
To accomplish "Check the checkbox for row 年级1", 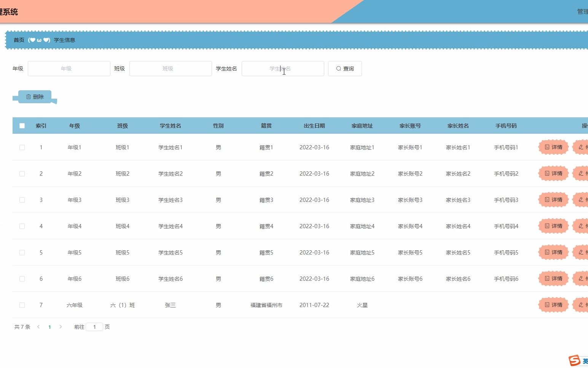I will click(x=22, y=147).
